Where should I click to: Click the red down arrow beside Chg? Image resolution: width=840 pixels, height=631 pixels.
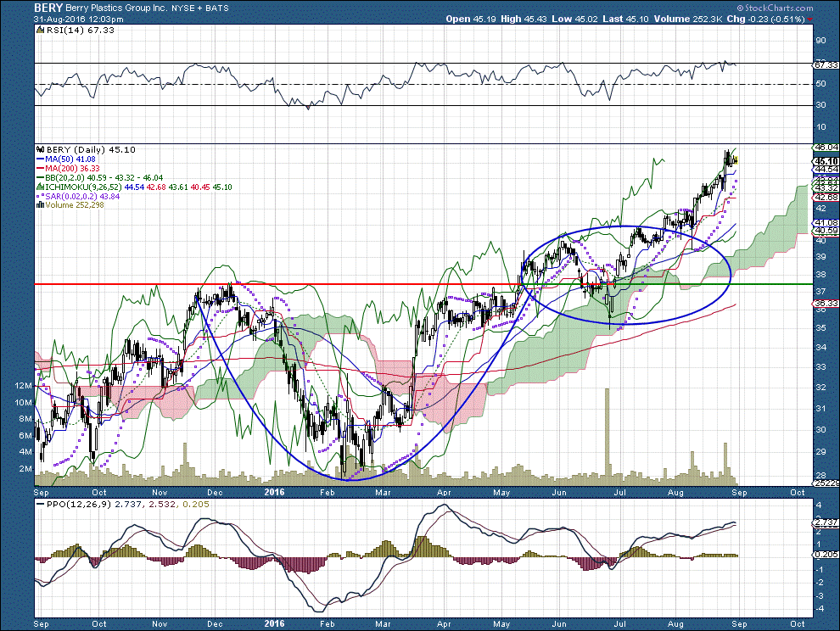810,20
